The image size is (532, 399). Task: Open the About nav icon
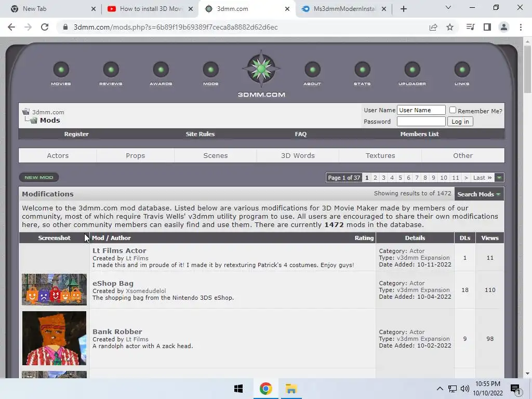click(x=312, y=70)
